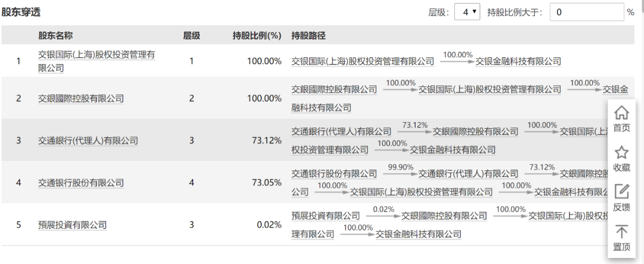
Task: Click the 99.90% arrow label in row 4 path
Action: pyautogui.click(x=401, y=167)
